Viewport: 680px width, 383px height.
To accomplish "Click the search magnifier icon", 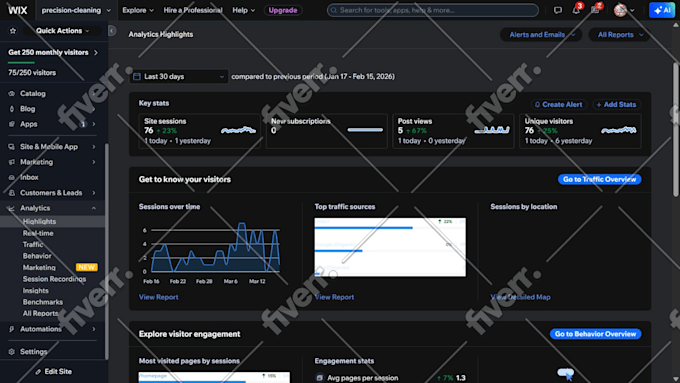I will 333,10.
